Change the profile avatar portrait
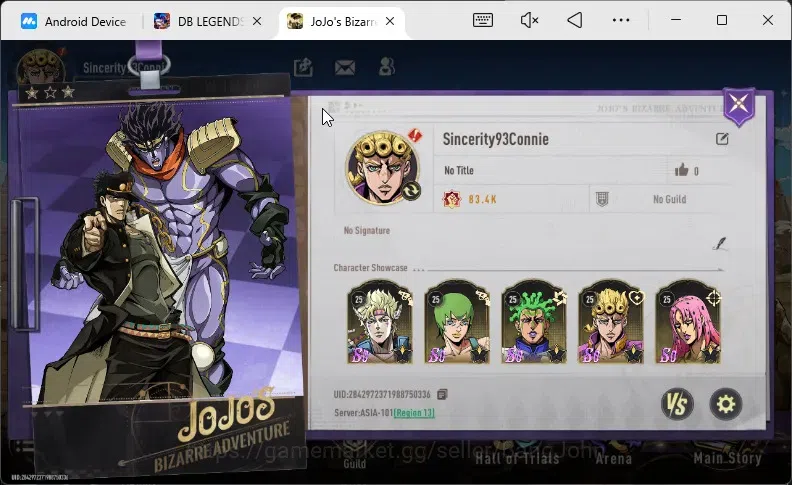Screen dimensions: 792x485 tap(411, 190)
